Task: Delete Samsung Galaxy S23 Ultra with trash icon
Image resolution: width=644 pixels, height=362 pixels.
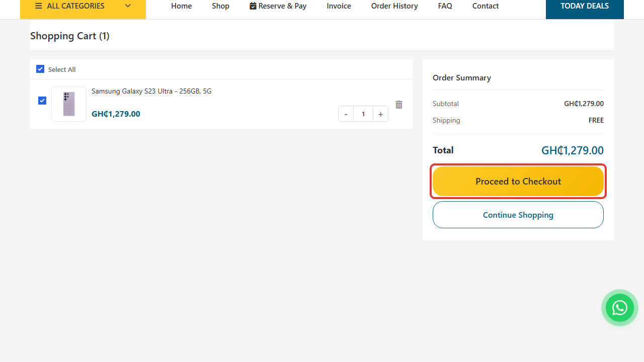Action: click(399, 105)
